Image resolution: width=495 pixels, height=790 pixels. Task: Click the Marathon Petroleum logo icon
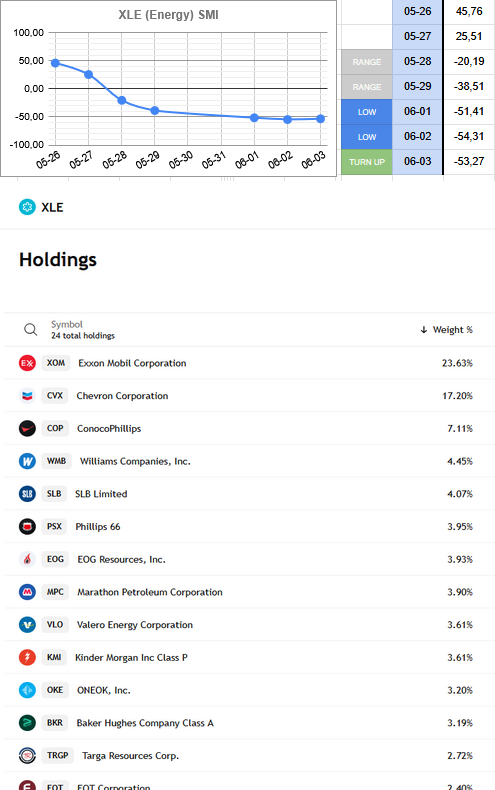pos(27,592)
